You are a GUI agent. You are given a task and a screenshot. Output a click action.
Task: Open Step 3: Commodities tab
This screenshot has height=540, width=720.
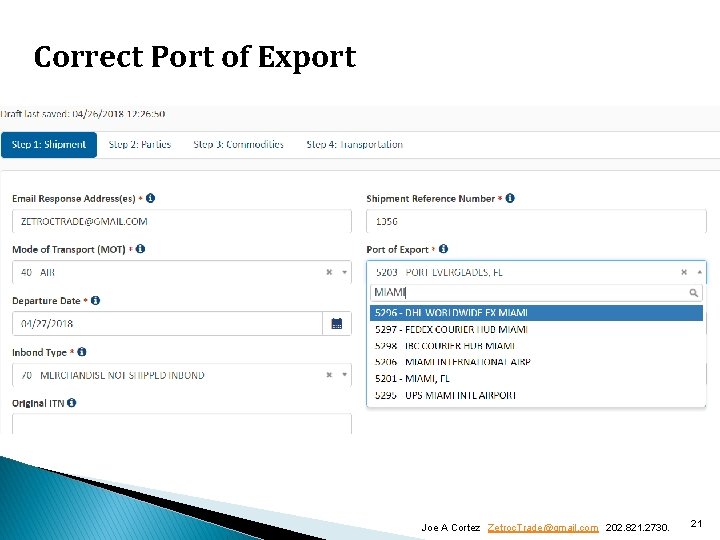tap(238, 145)
